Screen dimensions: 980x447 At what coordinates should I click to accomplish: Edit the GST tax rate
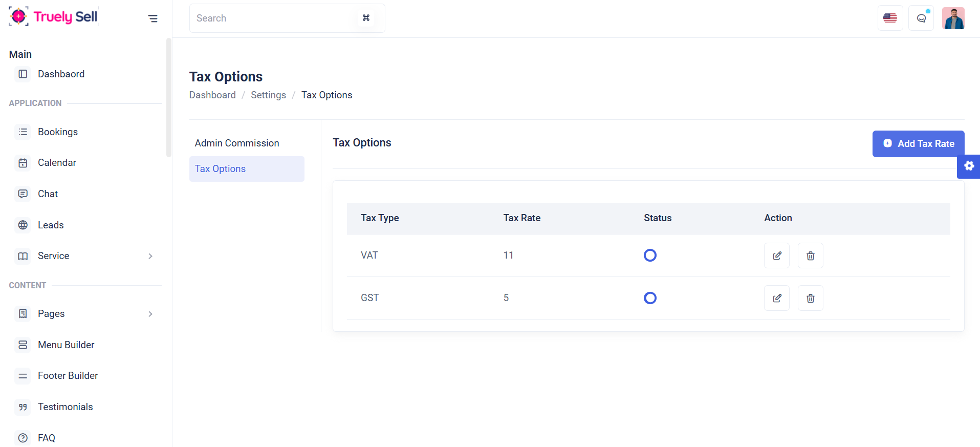coord(776,298)
